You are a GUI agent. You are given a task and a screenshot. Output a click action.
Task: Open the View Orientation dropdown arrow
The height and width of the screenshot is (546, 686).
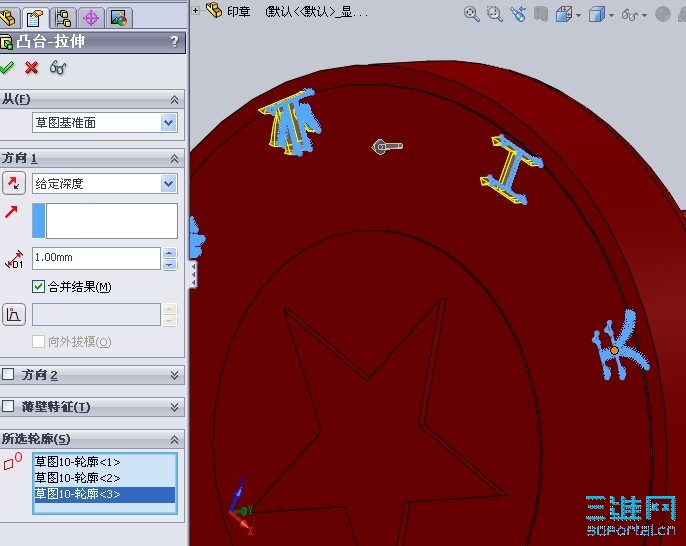coord(578,15)
